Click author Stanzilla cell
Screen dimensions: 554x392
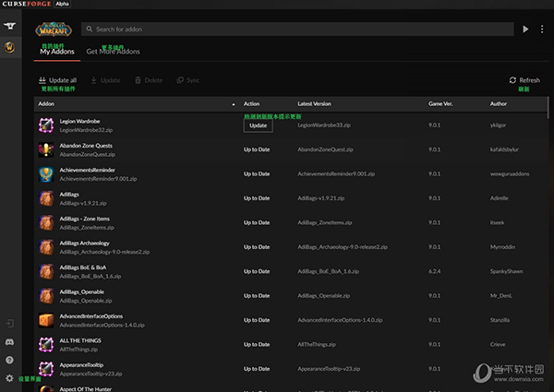500,320
